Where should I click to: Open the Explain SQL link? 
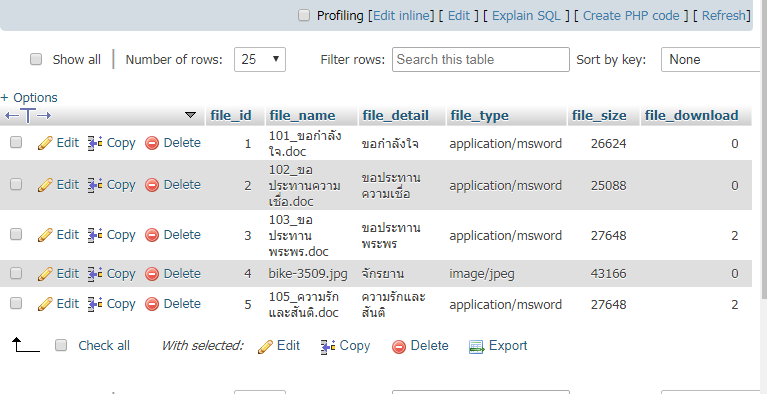[526, 16]
